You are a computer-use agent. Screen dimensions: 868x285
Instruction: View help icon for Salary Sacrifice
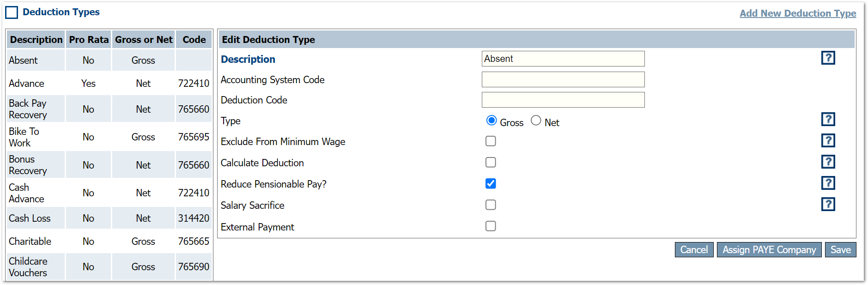[828, 204]
